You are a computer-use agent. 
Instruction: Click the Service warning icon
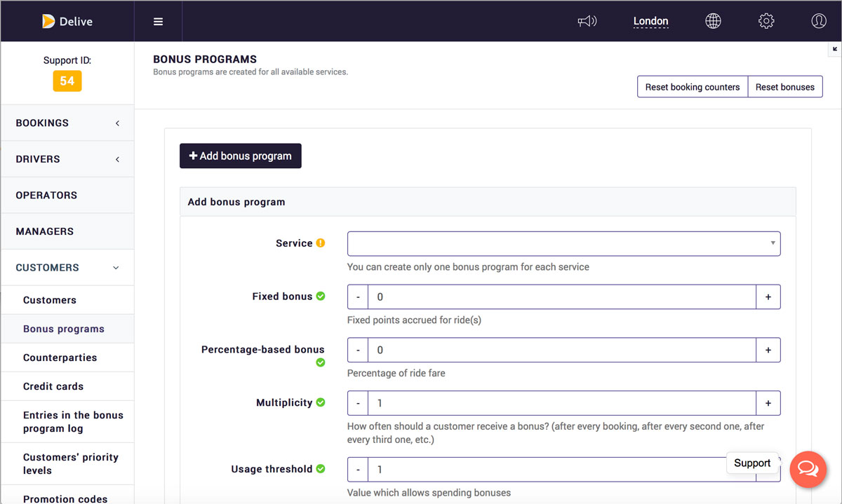pyautogui.click(x=321, y=243)
